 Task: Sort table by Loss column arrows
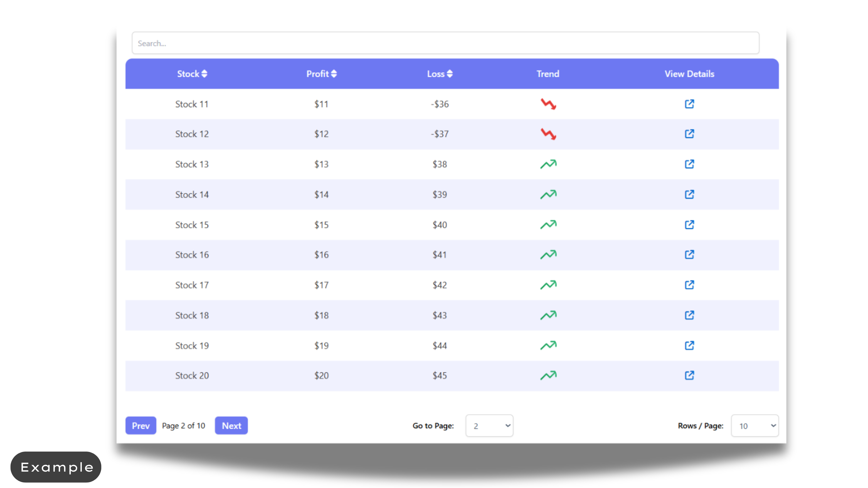click(450, 74)
